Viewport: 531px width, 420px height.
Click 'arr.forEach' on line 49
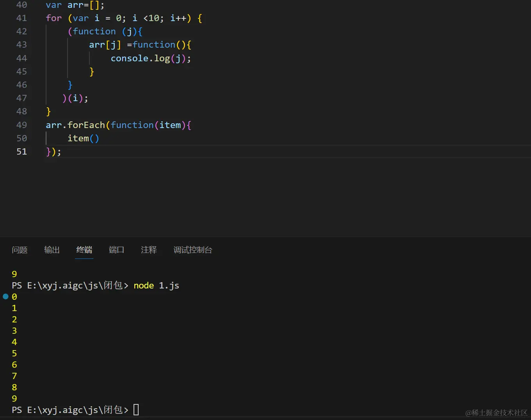75,125
